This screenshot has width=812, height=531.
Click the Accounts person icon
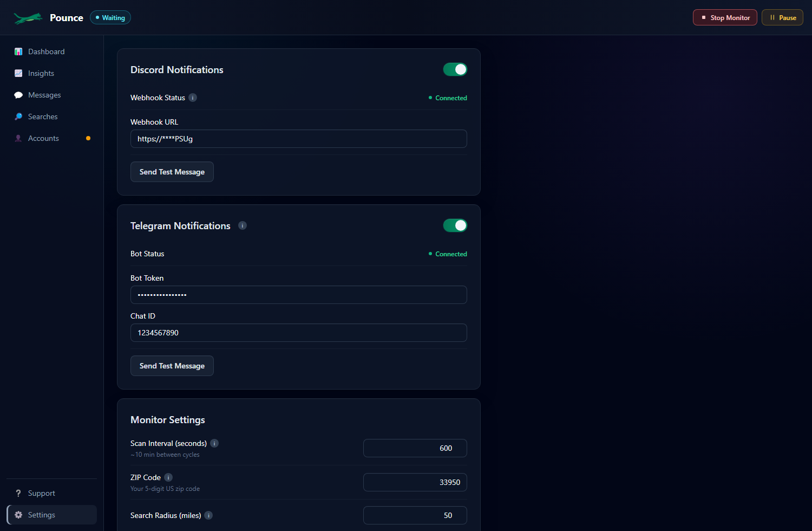coord(18,138)
